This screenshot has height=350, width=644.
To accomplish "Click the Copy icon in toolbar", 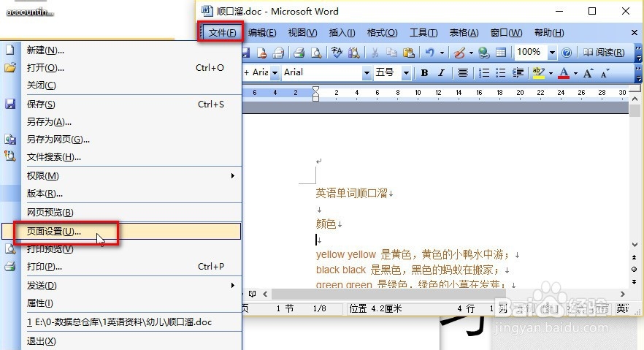I will [x=391, y=53].
